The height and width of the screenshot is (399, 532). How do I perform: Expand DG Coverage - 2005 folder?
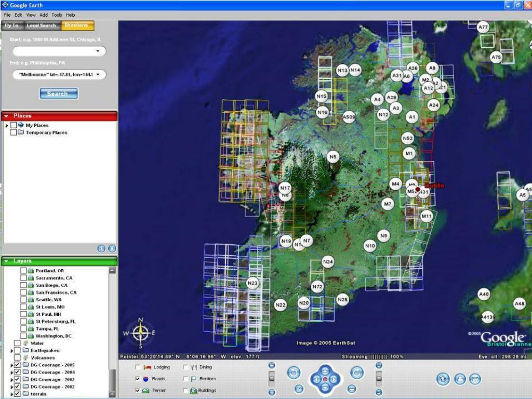[x=12, y=365]
